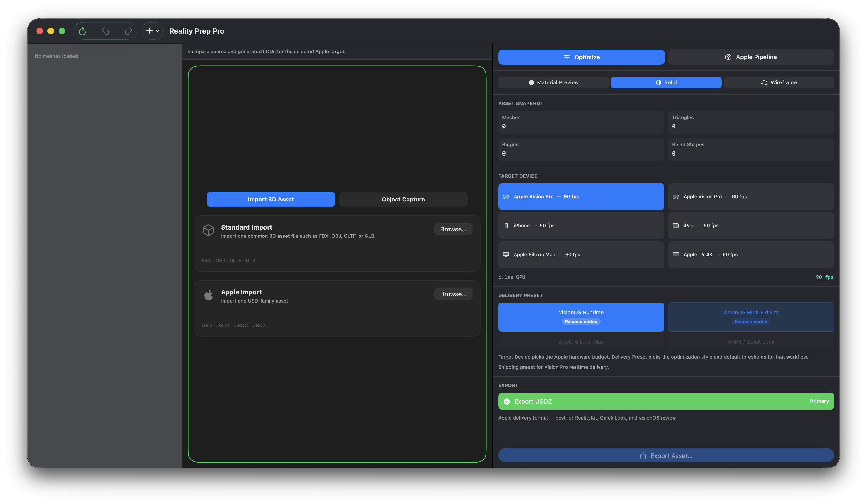
Task: Click the Redo arrow icon
Action: click(x=128, y=31)
